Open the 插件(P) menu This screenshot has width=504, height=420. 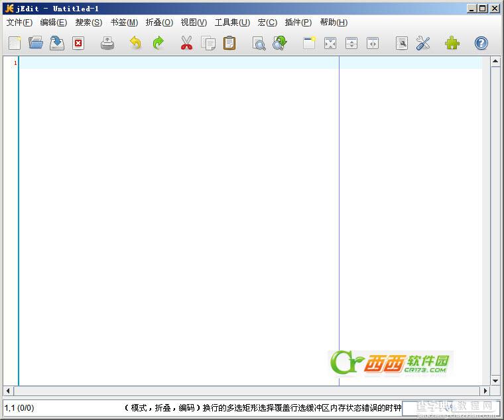click(x=298, y=23)
